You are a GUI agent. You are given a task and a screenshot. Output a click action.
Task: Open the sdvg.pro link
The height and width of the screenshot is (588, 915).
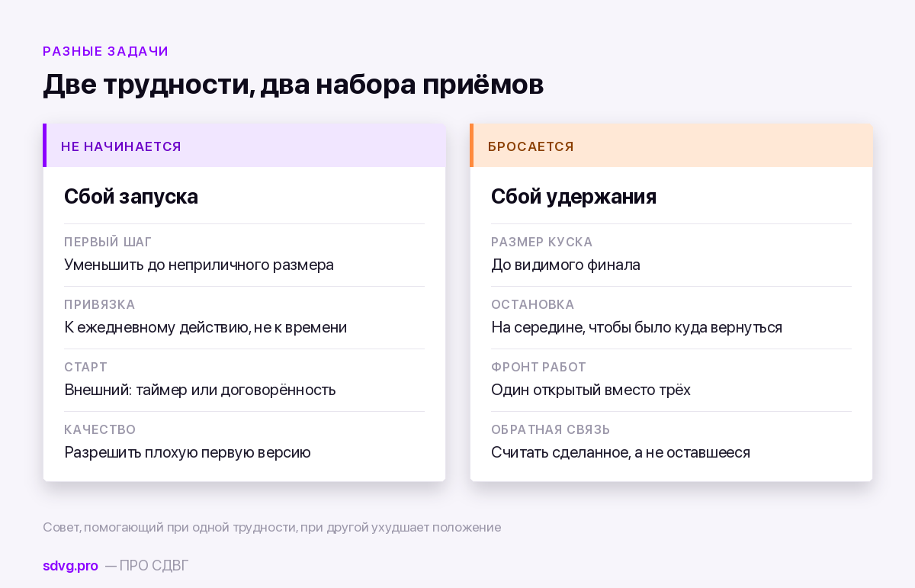[x=70, y=566]
